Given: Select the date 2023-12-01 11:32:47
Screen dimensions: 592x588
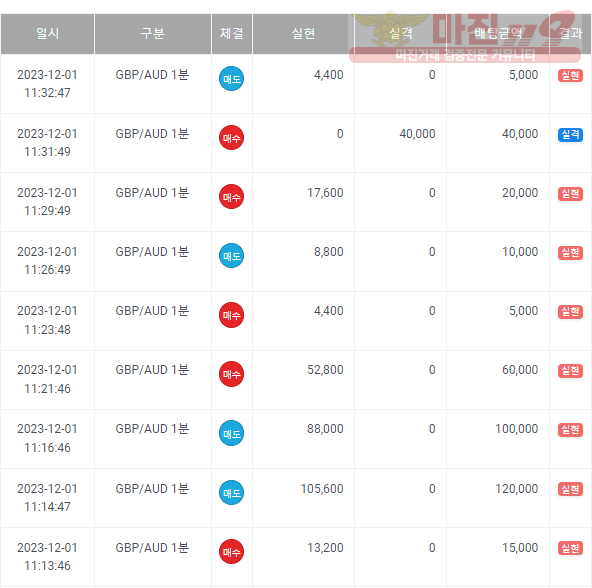Looking at the screenshot, I should [x=47, y=83].
